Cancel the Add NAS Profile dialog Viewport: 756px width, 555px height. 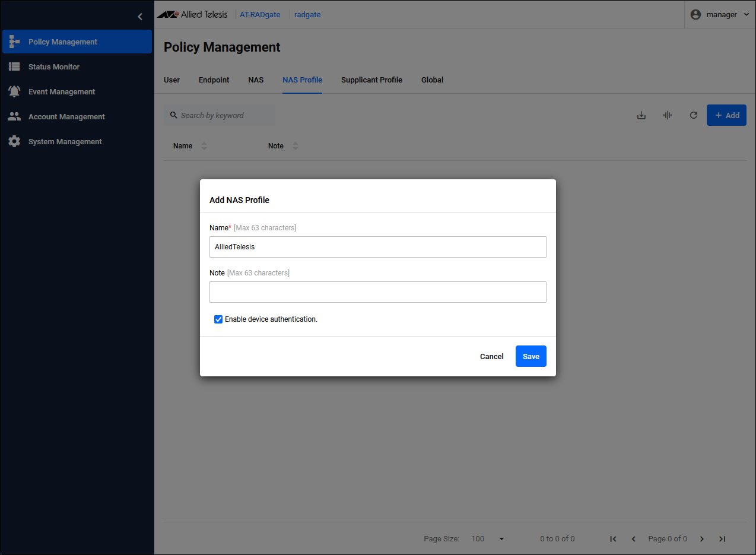coord(491,356)
